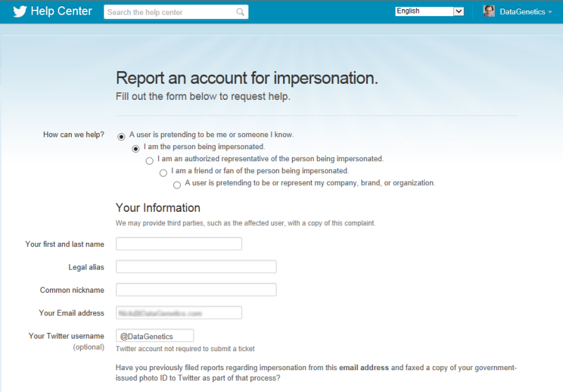Click the magnifying glass search icon

pos(240,12)
